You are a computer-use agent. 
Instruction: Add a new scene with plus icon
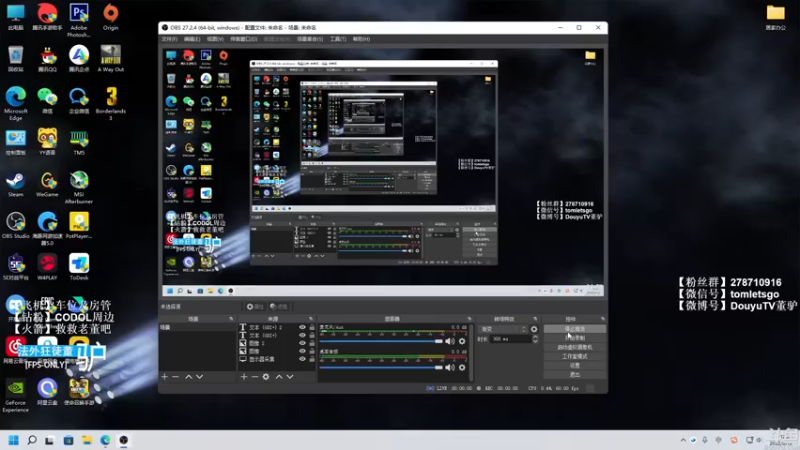click(x=164, y=377)
